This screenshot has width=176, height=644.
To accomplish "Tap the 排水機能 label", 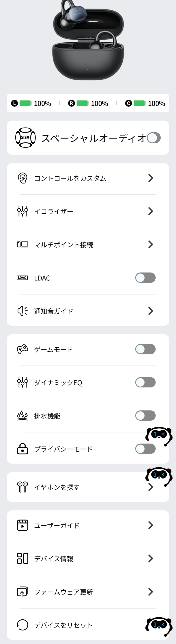I will pyautogui.click(x=47, y=416).
